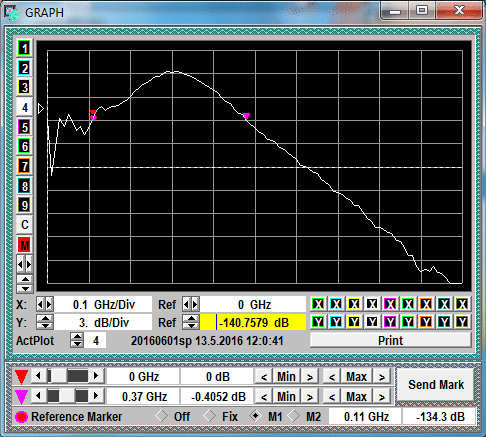Select plot 3 yellow button
The image size is (486, 437).
coord(24,88)
